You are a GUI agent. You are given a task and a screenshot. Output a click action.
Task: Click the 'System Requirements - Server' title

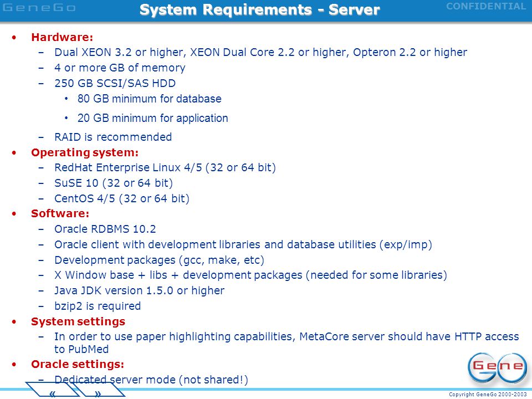tap(259, 9)
